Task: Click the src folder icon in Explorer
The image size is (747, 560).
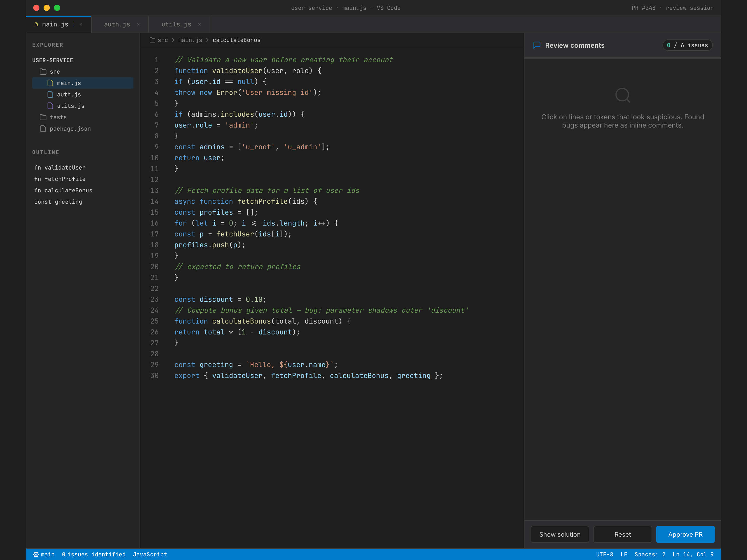Action: 43,72
